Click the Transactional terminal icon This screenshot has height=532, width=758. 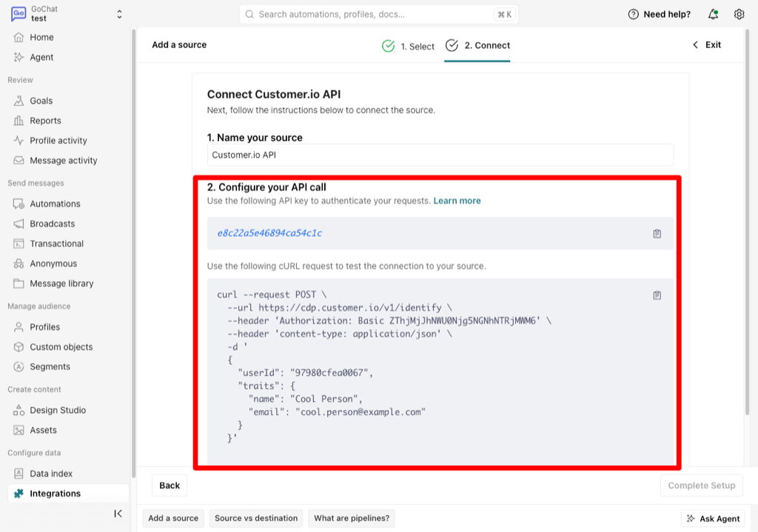[x=19, y=243]
